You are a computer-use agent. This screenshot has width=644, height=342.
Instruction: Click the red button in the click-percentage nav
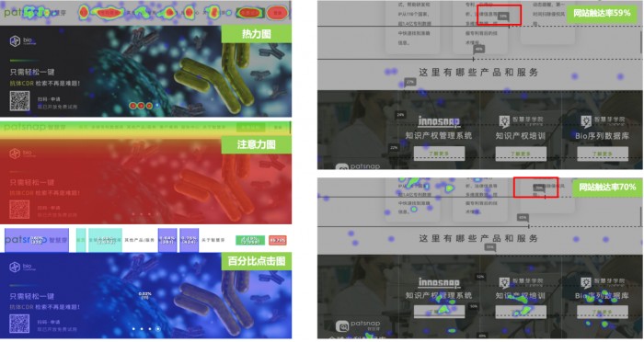278,240
